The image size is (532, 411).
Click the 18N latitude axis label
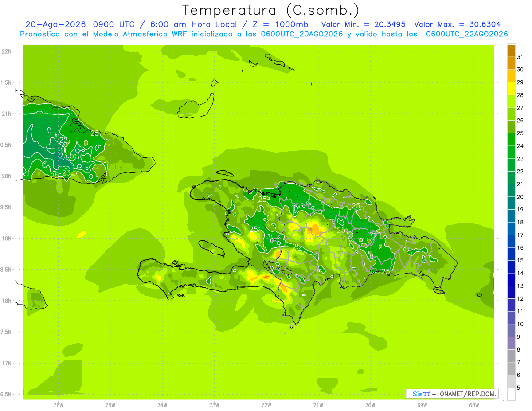click(x=7, y=301)
